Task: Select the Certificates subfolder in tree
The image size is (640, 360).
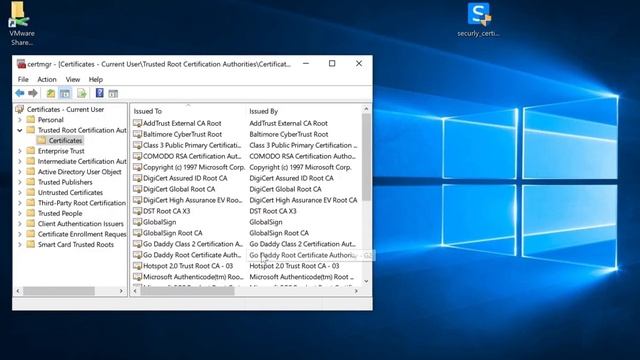Action: (x=65, y=140)
